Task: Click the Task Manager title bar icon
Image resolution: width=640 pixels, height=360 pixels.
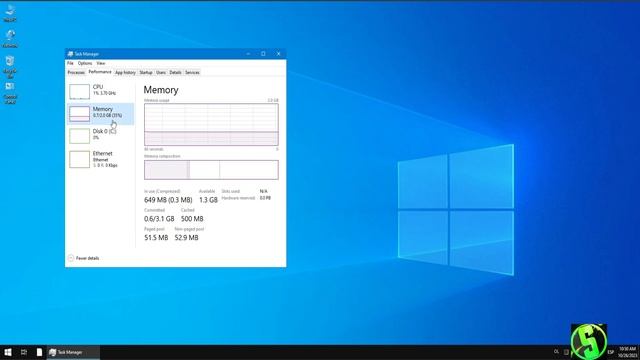Action: tap(70, 54)
